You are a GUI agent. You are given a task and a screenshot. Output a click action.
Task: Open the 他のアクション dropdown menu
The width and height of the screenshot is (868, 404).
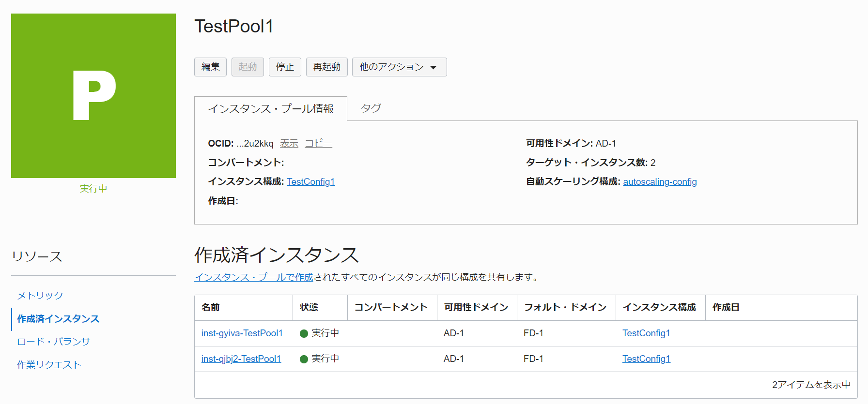(x=399, y=67)
